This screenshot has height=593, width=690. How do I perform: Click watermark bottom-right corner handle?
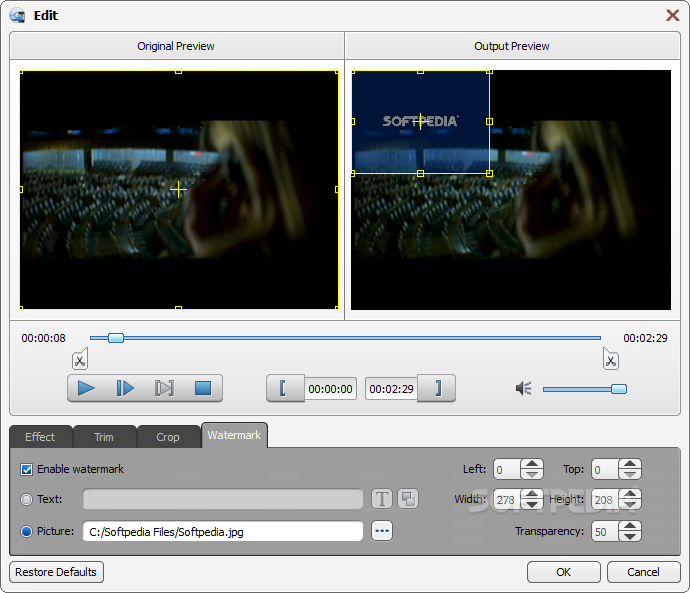[489, 174]
